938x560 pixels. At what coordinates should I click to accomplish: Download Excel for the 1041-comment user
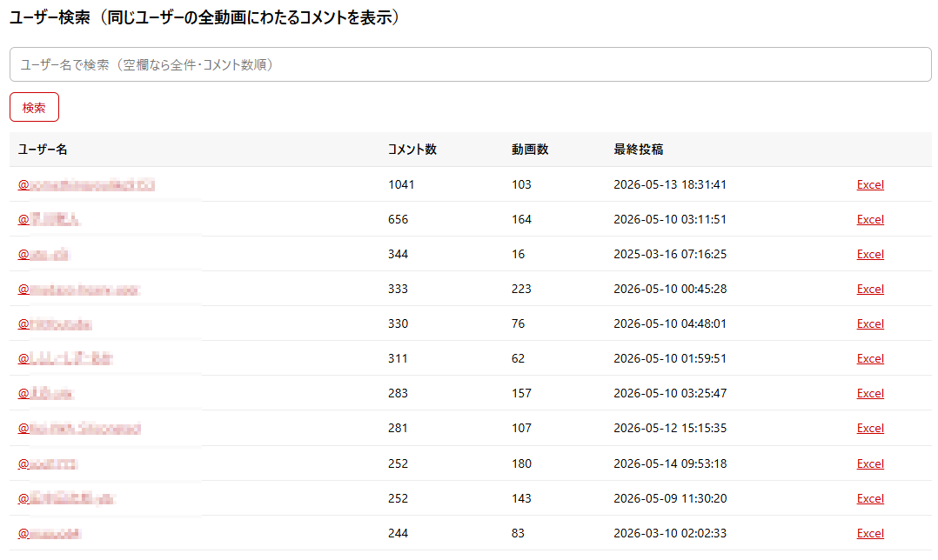(870, 184)
